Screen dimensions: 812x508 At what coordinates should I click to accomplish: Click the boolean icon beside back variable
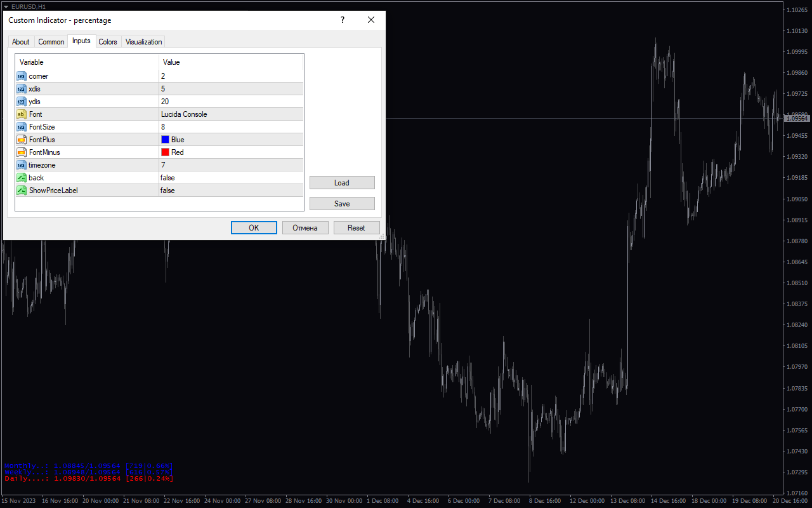tap(22, 178)
